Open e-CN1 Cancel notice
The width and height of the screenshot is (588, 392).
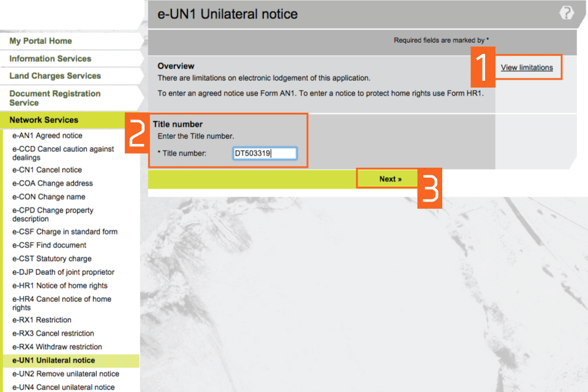point(47,170)
